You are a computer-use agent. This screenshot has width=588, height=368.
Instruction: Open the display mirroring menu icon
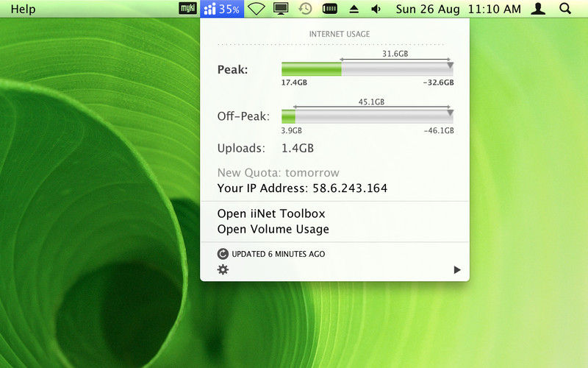pyautogui.click(x=281, y=9)
